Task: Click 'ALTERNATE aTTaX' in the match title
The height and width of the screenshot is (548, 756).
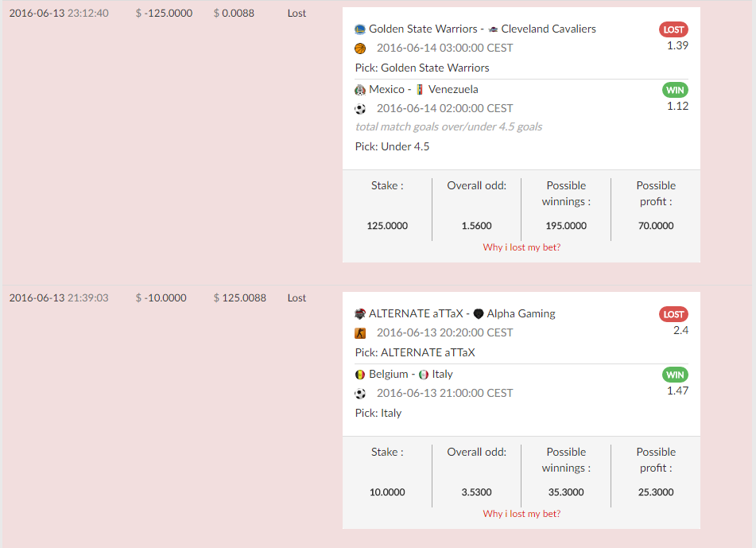Action: (x=416, y=313)
